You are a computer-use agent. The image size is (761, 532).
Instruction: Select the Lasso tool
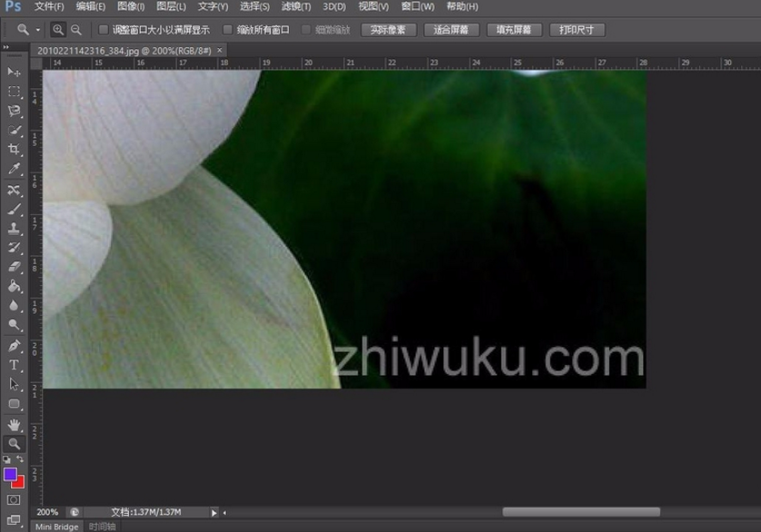[x=14, y=111]
